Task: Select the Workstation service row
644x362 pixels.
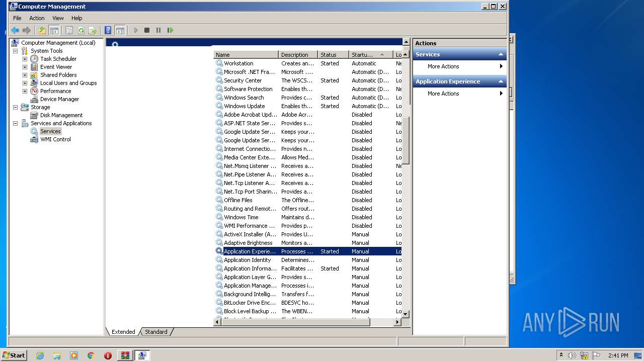Action: pos(308,63)
